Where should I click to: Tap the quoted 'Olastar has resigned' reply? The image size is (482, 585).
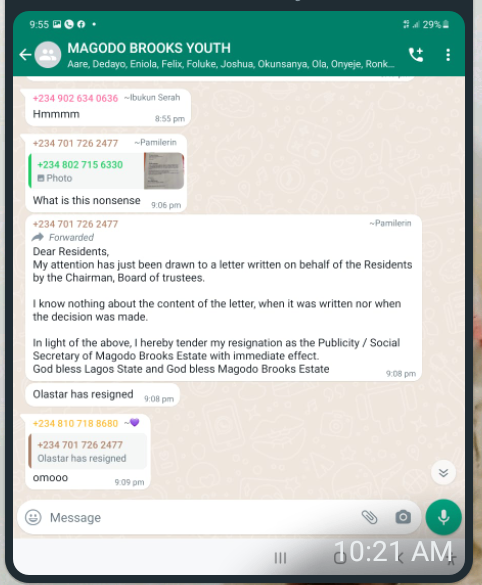(88, 451)
